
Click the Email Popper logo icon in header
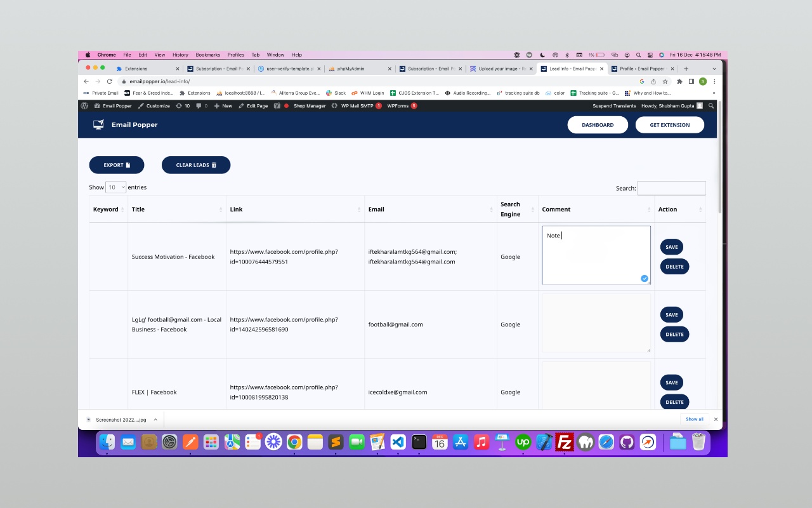pos(98,124)
